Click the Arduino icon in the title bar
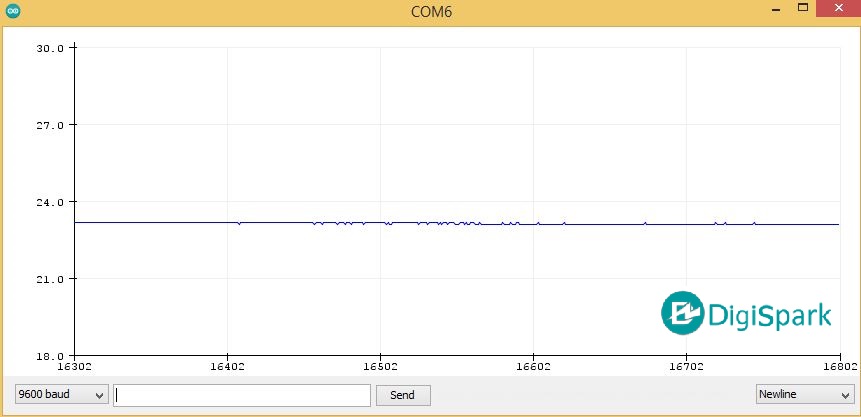Viewport: 861px width, 417px height. [x=13, y=13]
